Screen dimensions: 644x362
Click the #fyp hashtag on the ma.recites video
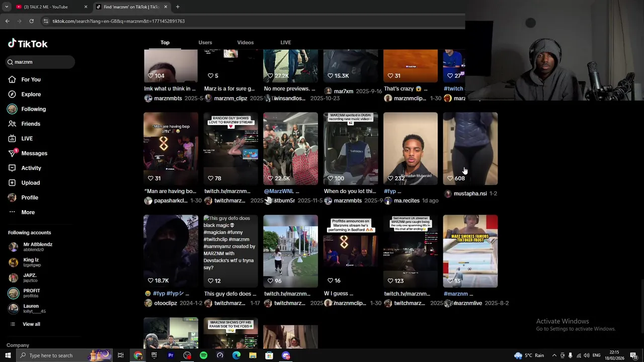pyautogui.click(x=390, y=191)
